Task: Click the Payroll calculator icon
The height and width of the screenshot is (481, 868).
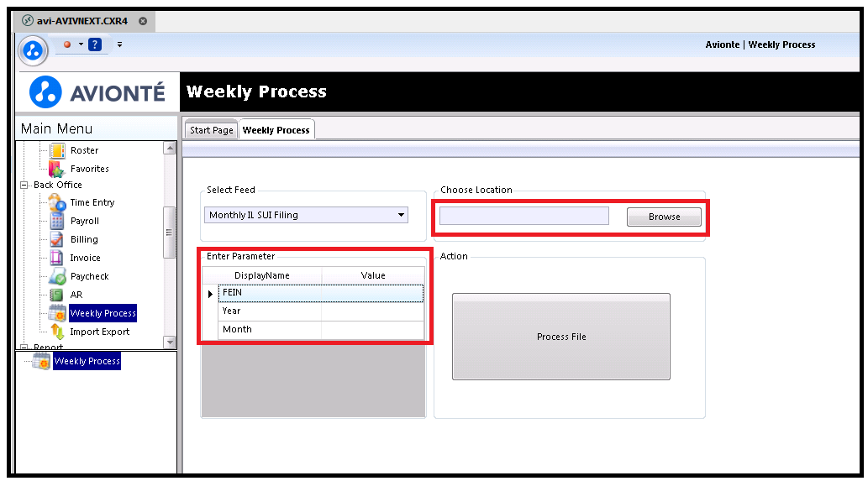Action: click(57, 221)
